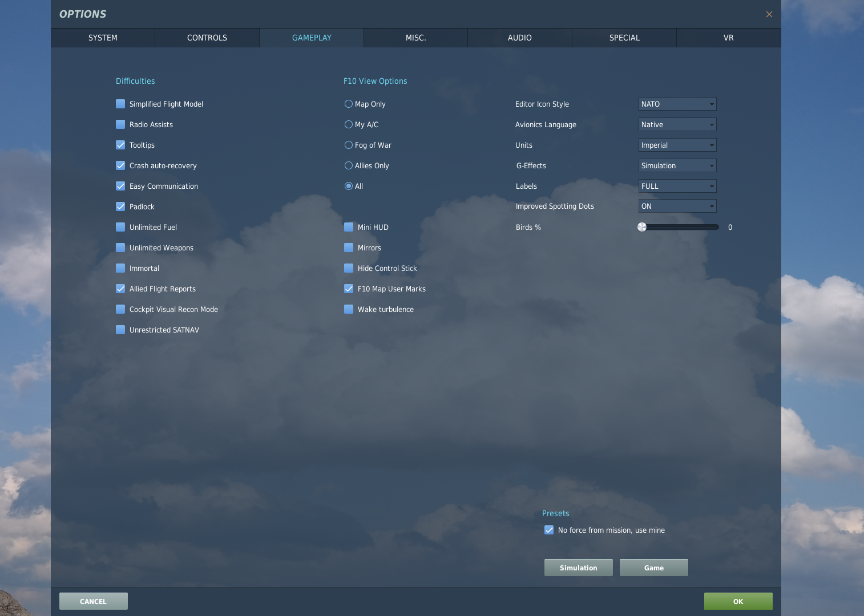This screenshot has width=864, height=616.
Task: Uncheck F10 Map User Marks
Action: click(x=349, y=289)
